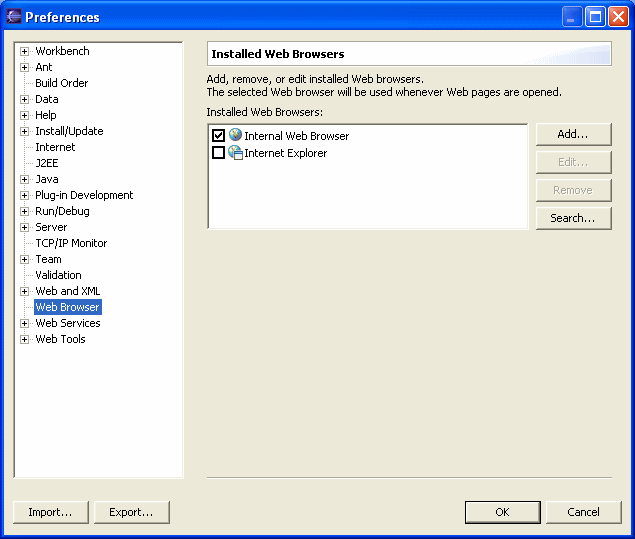Click the Add... browser button
The image size is (635, 539).
click(x=573, y=134)
